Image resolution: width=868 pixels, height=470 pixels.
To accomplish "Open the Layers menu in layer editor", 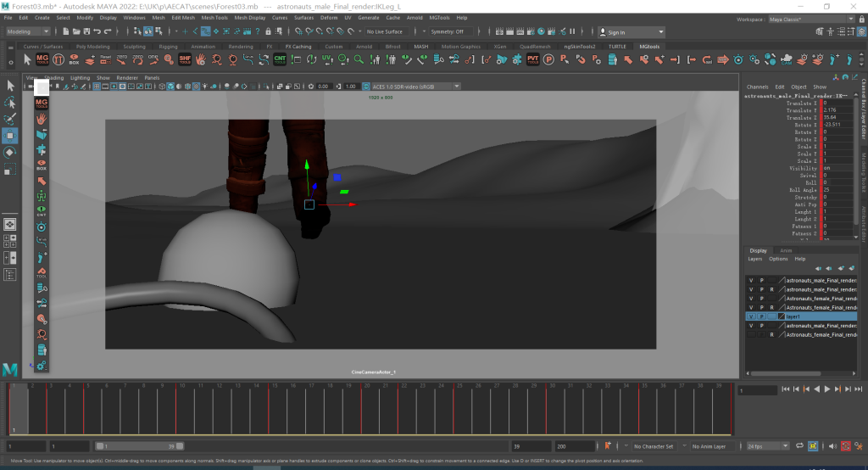I will point(755,259).
